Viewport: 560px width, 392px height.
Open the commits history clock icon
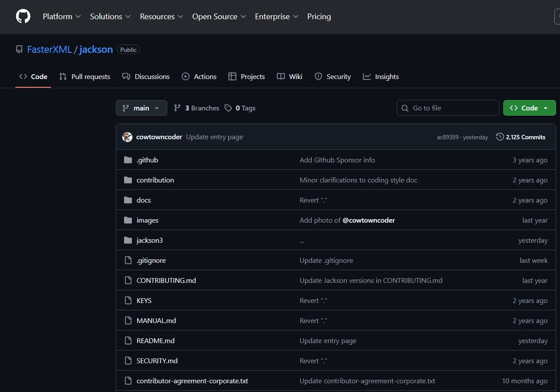(x=500, y=137)
